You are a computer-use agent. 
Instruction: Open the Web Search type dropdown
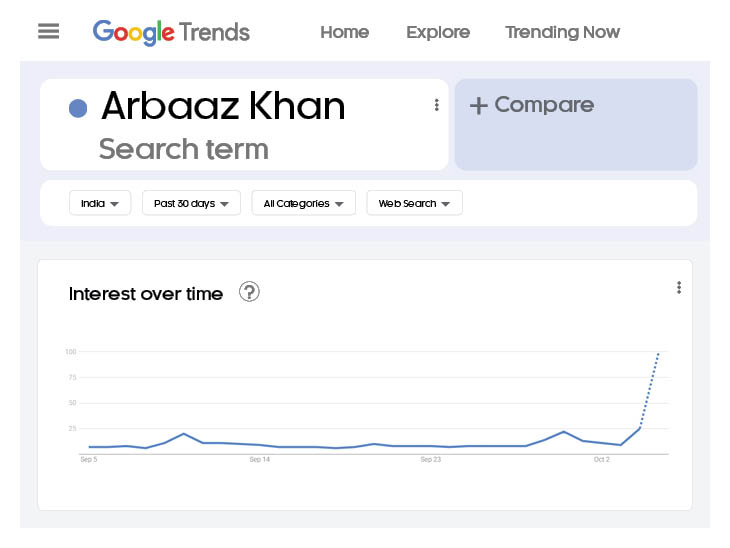(414, 204)
